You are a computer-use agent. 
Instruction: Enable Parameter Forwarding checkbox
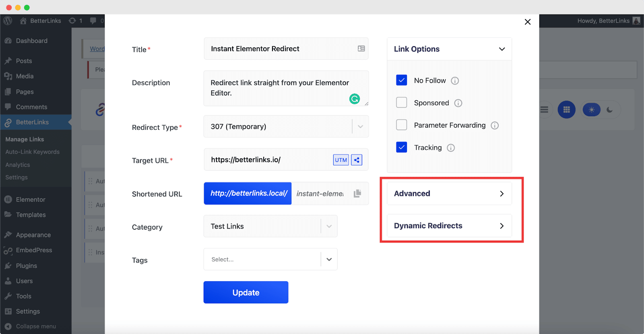tap(402, 125)
